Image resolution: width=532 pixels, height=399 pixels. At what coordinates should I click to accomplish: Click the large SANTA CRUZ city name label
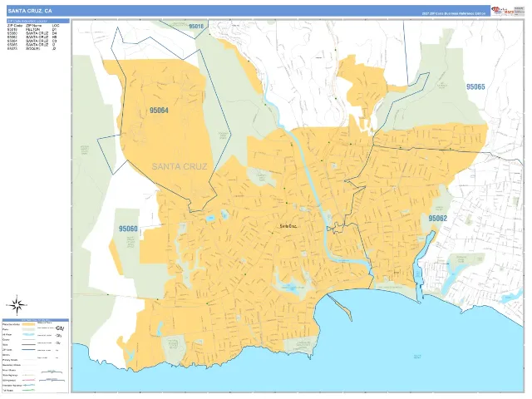click(180, 166)
